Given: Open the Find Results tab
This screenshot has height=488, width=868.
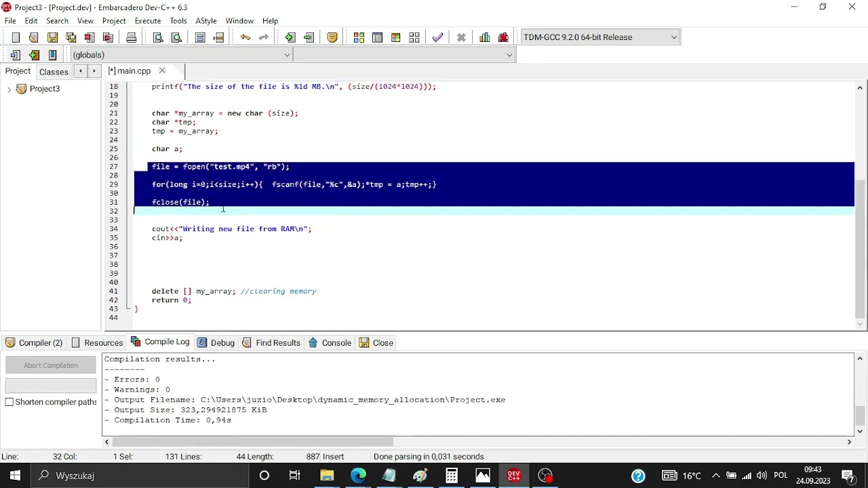Looking at the screenshot, I should [271, 343].
